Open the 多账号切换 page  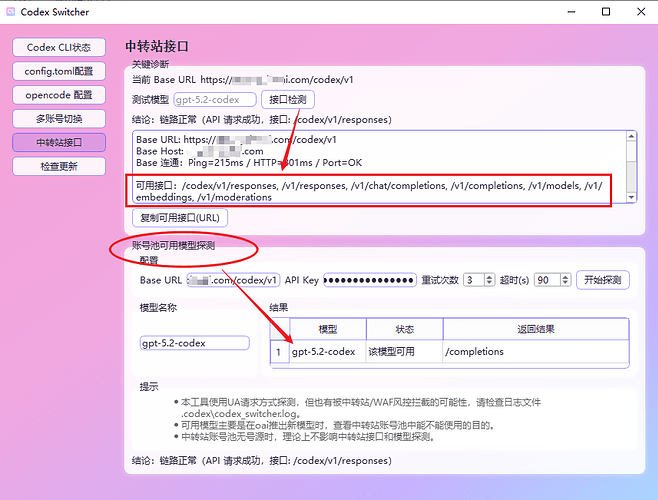59,119
